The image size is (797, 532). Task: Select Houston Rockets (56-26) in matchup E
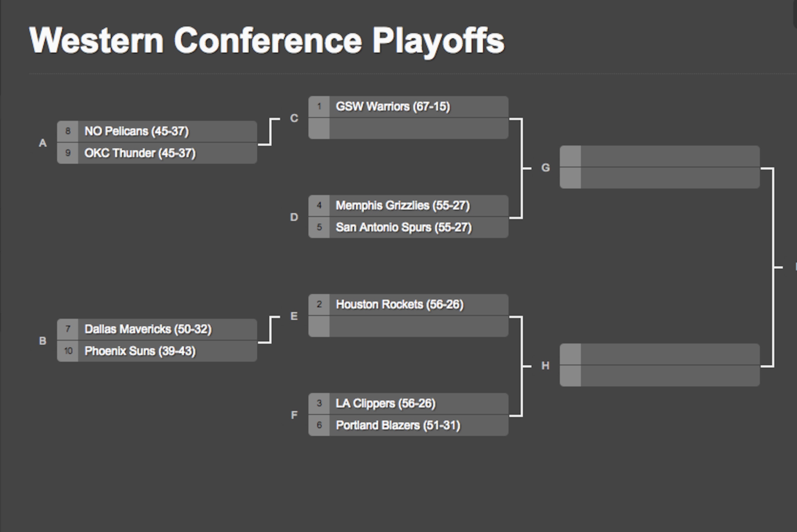(x=408, y=305)
